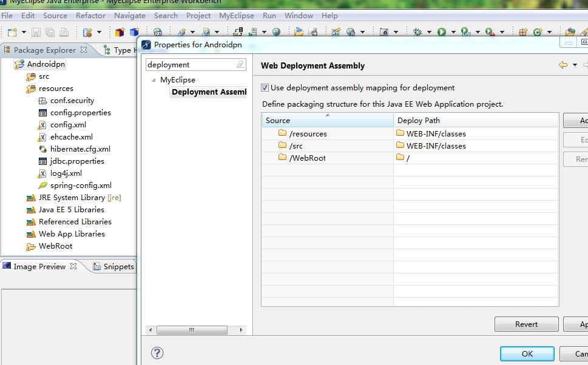This screenshot has height=365, width=588.
Task: Open the New wizard dropdown arrow
Action: pos(24,32)
